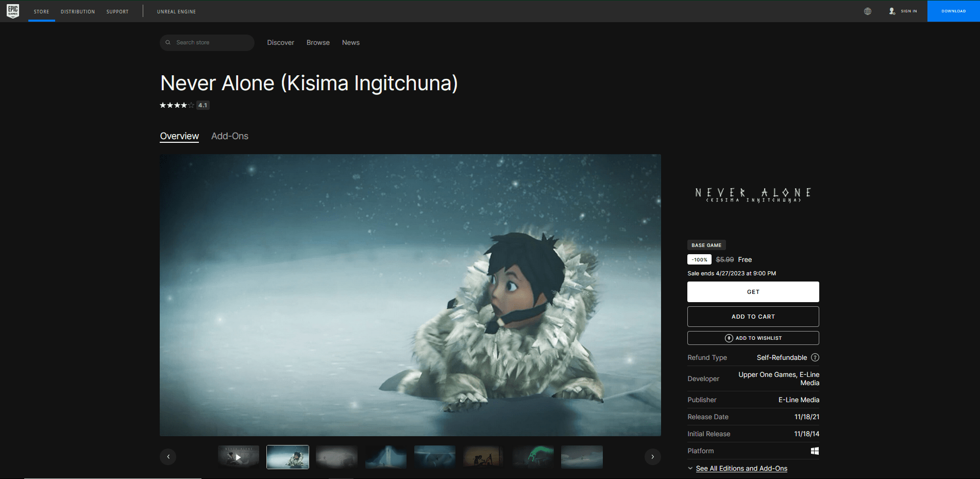This screenshot has height=479, width=980.
Task: Click the BASE GAME label badge
Action: 706,245
